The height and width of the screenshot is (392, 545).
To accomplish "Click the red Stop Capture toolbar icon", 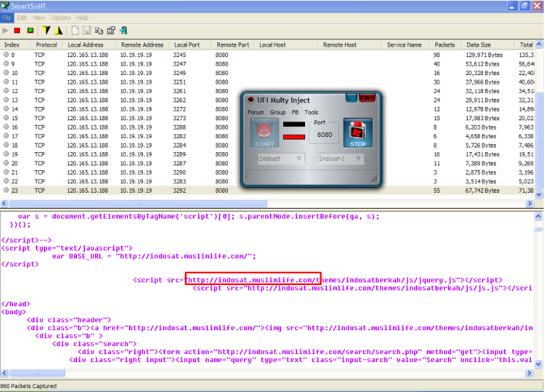I will pos(17,31).
